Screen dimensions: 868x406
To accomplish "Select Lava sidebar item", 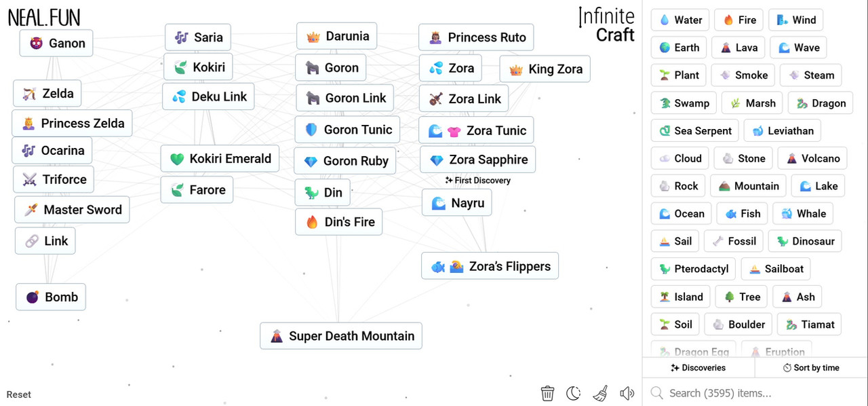I will (738, 48).
